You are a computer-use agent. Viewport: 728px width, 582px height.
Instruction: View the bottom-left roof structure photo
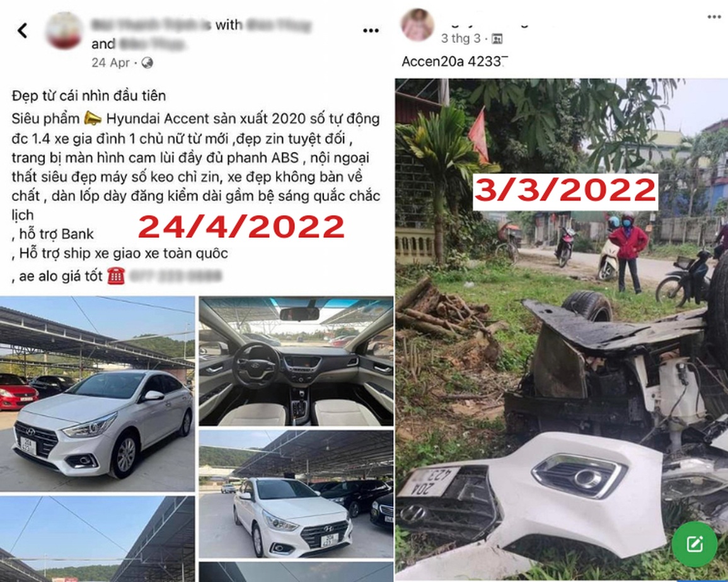[97, 538]
